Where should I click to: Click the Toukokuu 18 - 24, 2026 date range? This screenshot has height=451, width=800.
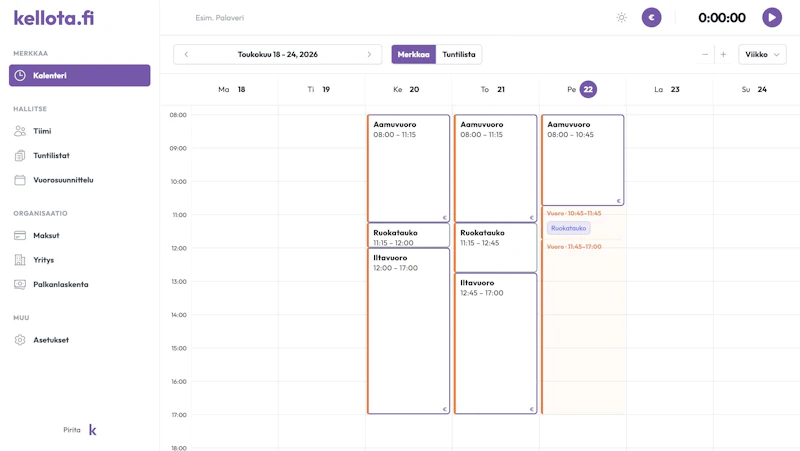[278, 55]
